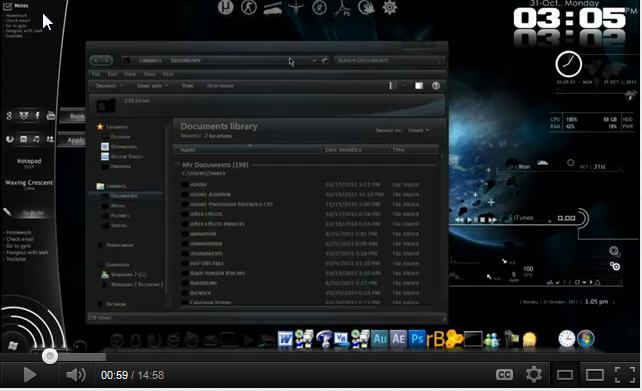Expand the address bar history dropdown
The height and width of the screenshot is (391, 642).
click(314, 61)
